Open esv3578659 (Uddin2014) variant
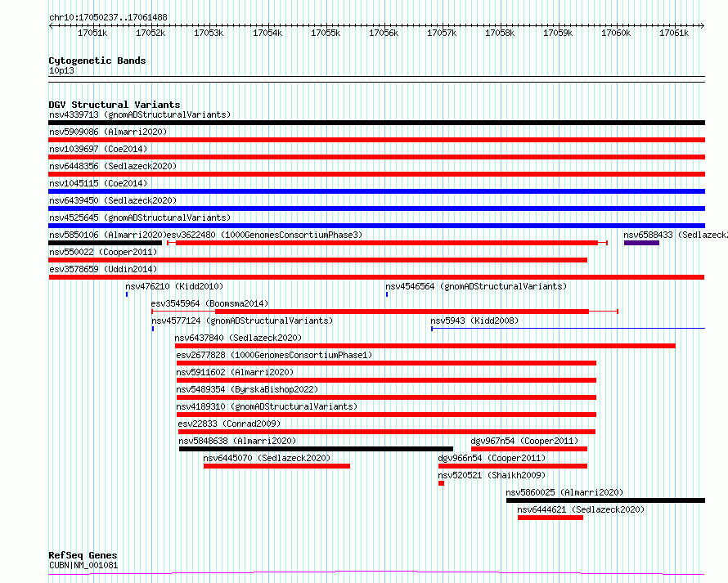This screenshot has height=583, width=728. click(x=103, y=269)
